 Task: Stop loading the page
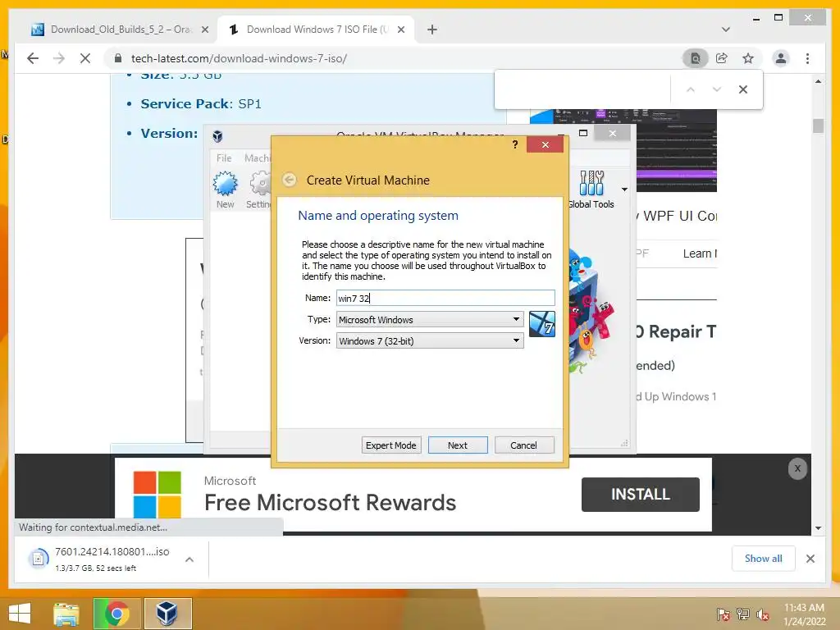coord(85,58)
